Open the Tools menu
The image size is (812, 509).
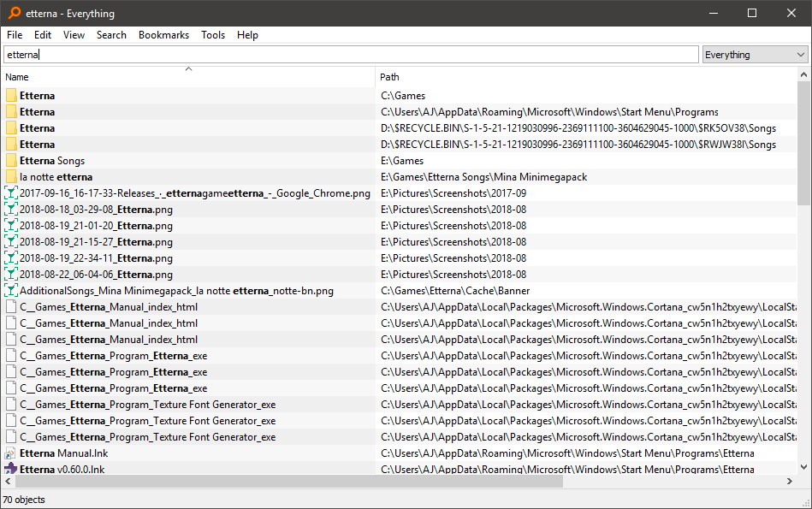[x=213, y=35]
